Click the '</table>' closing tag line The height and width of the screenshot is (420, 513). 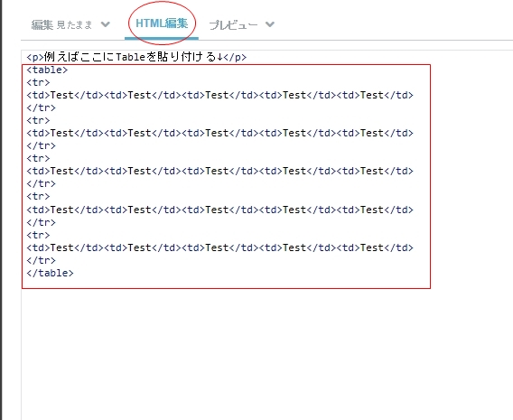coord(50,273)
